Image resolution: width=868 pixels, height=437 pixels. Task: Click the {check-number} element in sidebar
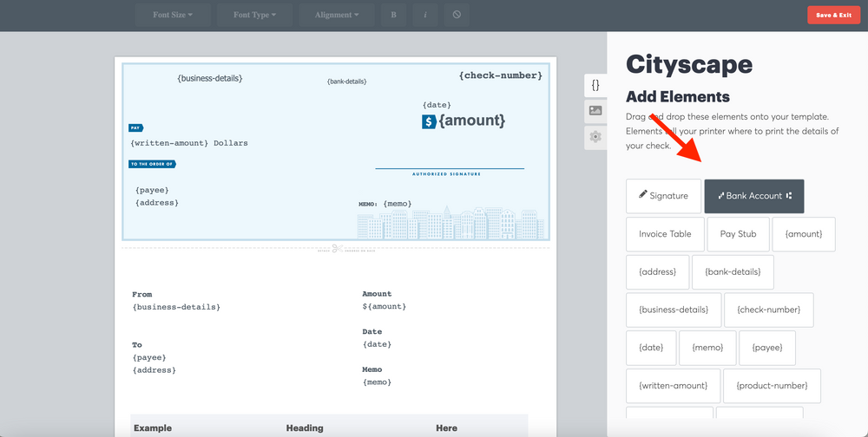coord(768,310)
